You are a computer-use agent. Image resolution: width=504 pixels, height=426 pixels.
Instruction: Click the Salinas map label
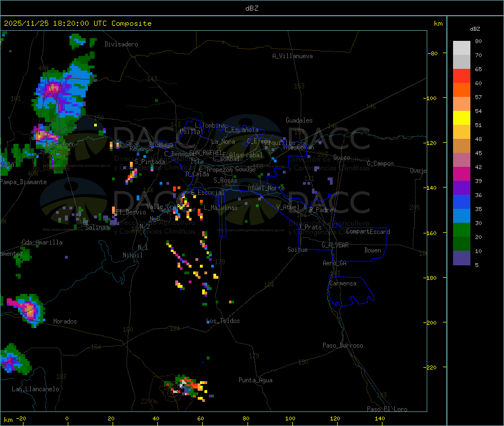(x=97, y=227)
